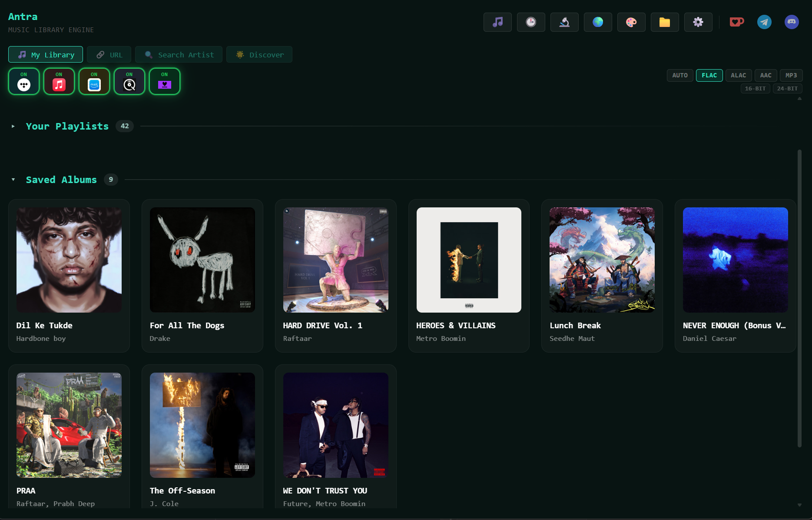The height and width of the screenshot is (520, 812).
Task: Switch to the My Library tab
Action: coord(46,55)
